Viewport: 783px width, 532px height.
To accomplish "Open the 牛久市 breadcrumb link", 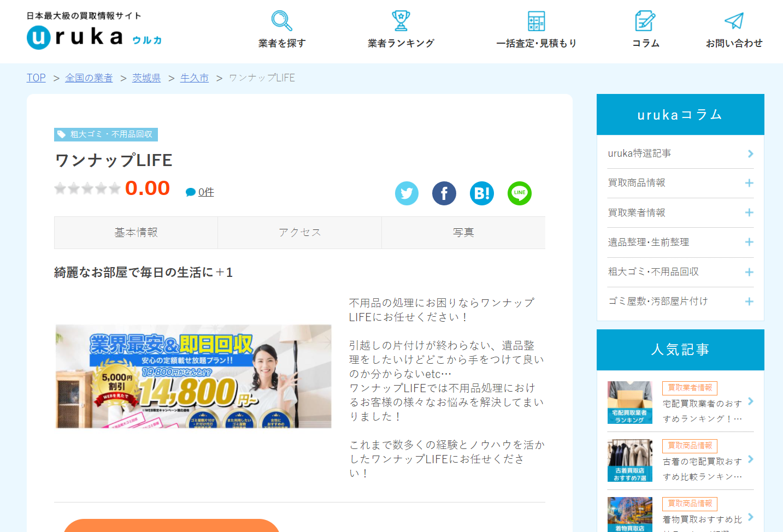I will [195, 78].
